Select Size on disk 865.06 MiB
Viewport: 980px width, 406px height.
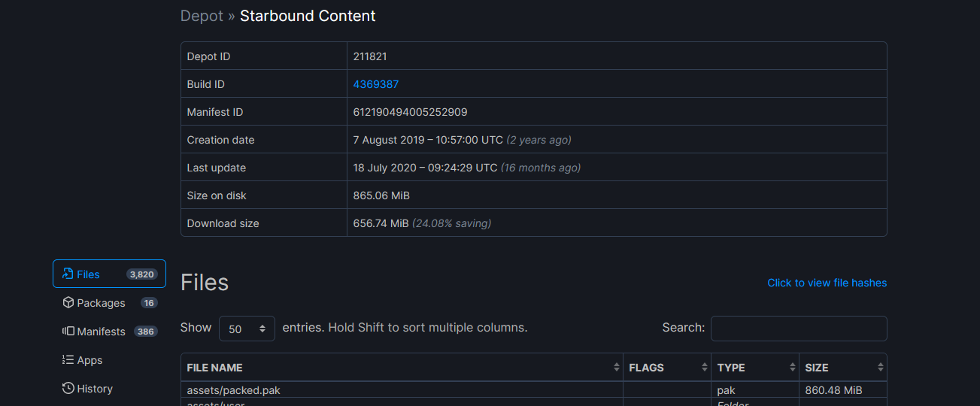click(x=381, y=195)
